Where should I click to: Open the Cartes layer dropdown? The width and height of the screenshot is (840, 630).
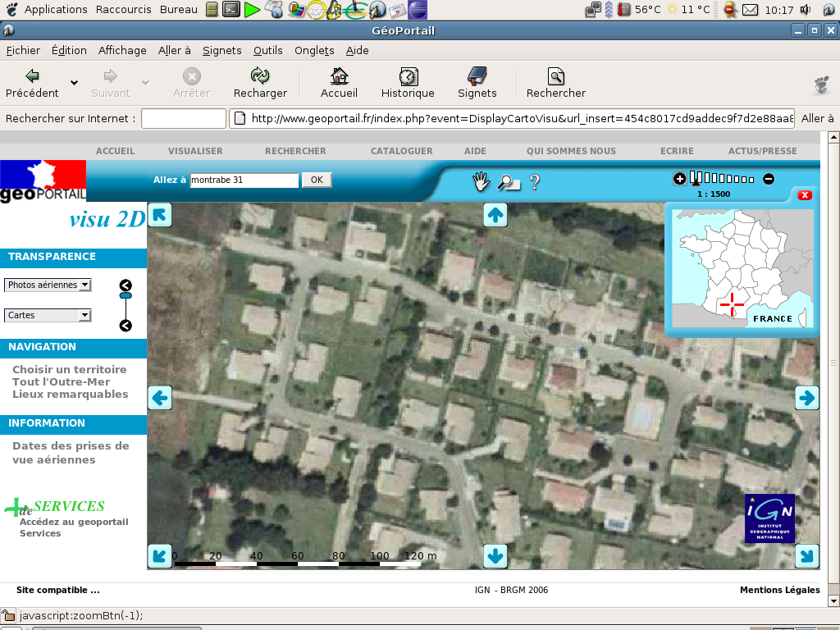coord(48,315)
